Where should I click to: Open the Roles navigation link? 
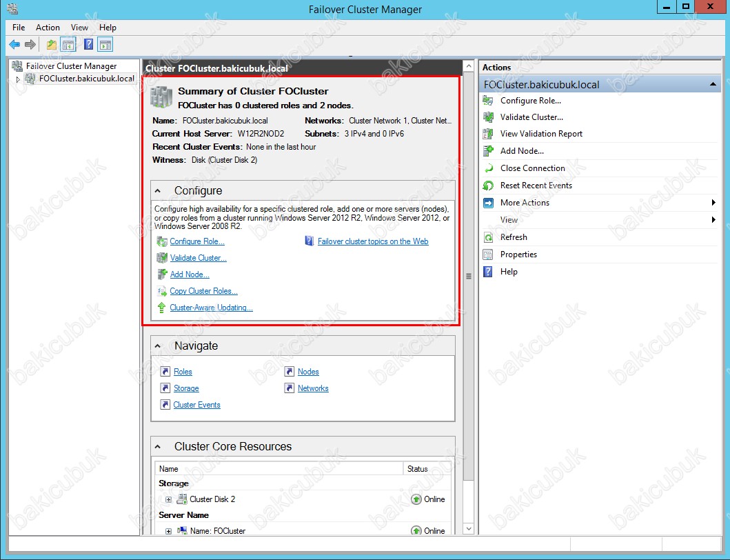pos(183,372)
